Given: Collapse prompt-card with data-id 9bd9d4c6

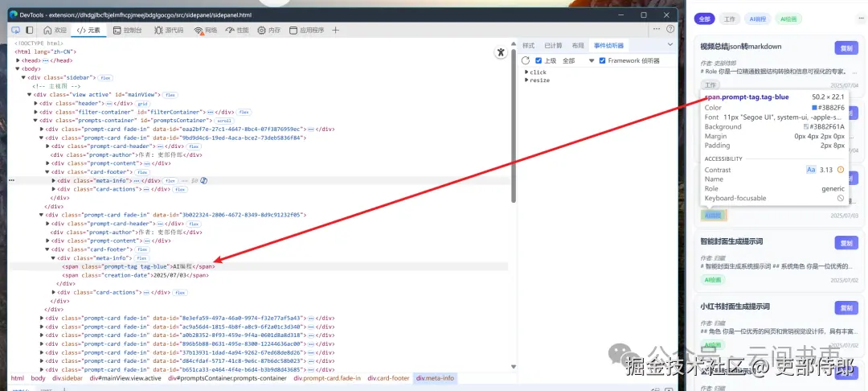Looking at the screenshot, I should point(42,138).
